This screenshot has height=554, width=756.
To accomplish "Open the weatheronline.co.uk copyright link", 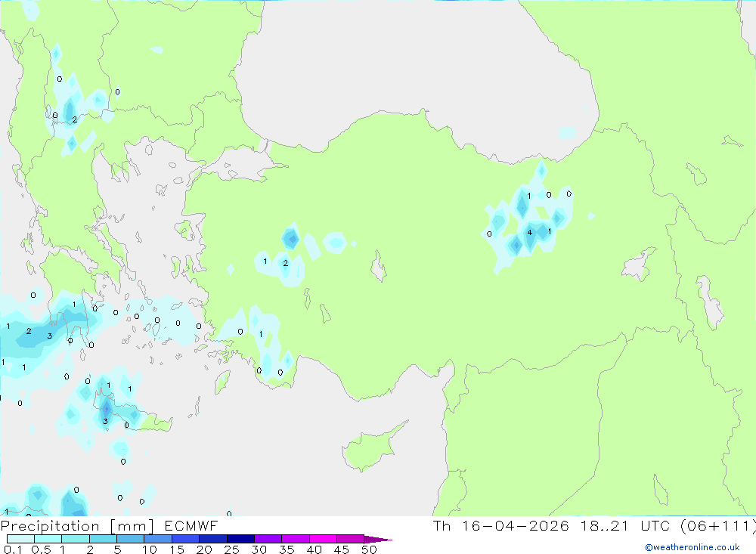I will [x=692, y=547].
